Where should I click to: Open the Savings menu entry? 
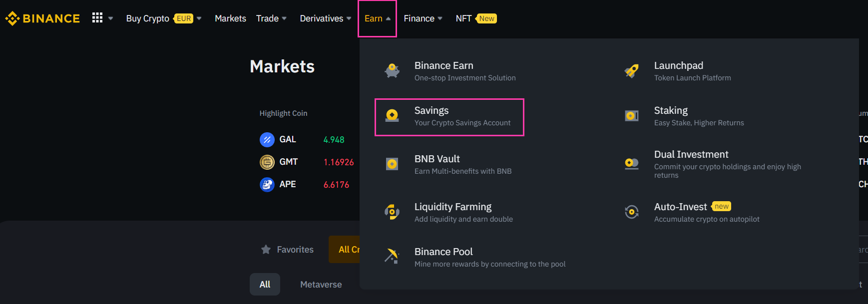point(449,117)
